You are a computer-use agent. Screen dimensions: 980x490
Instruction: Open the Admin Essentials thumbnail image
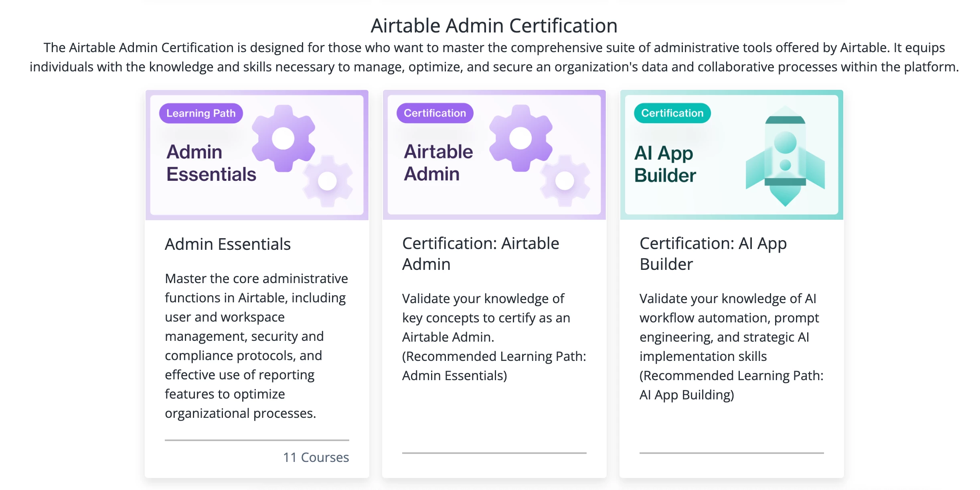click(257, 155)
